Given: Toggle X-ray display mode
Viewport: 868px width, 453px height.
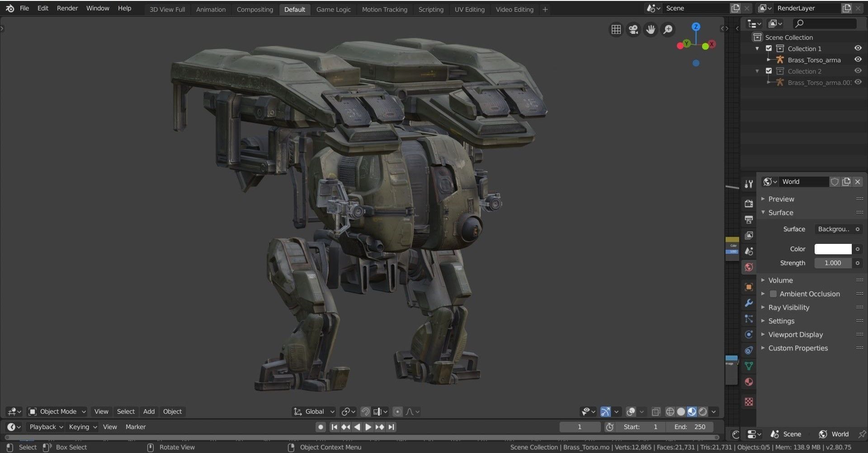Looking at the screenshot, I should pyautogui.click(x=656, y=411).
